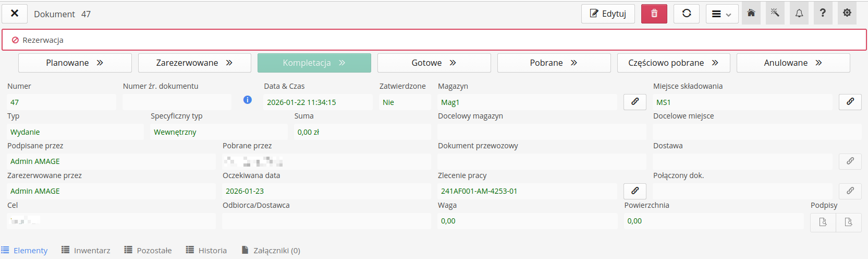
Task: Switch to the Inwentarz tab
Action: coord(86,251)
